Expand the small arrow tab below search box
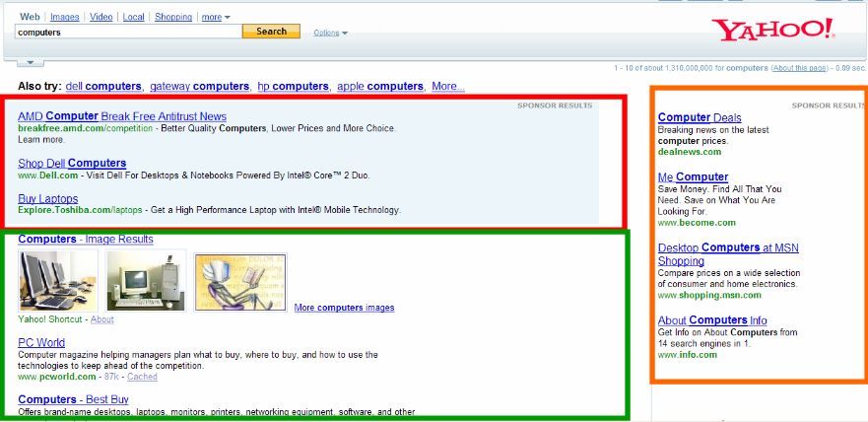Viewport: 868px width, 422px height. pos(29,62)
